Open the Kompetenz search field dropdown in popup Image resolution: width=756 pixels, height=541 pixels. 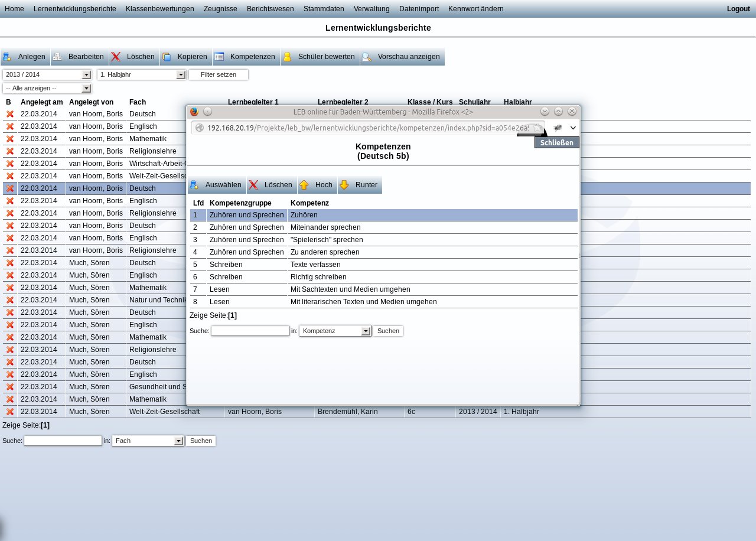click(366, 331)
